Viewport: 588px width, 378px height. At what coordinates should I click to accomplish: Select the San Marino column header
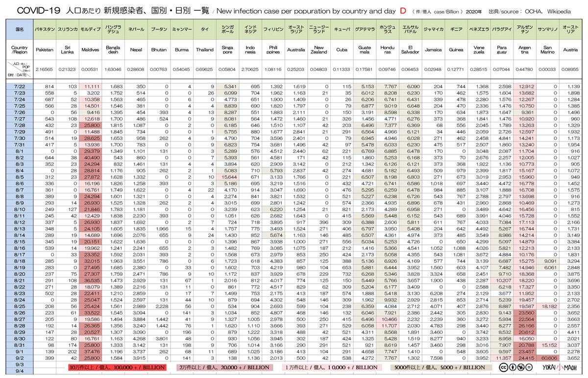click(x=548, y=49)
